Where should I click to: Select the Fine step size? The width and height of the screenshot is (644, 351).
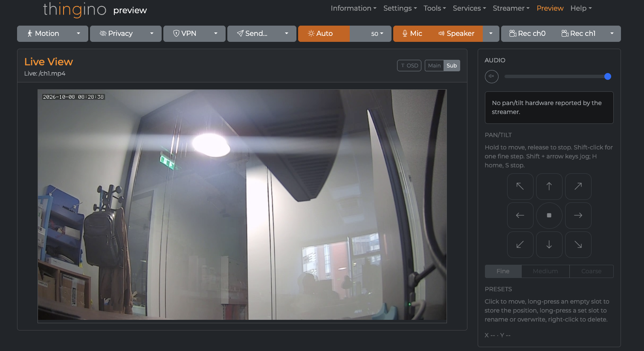503,271
